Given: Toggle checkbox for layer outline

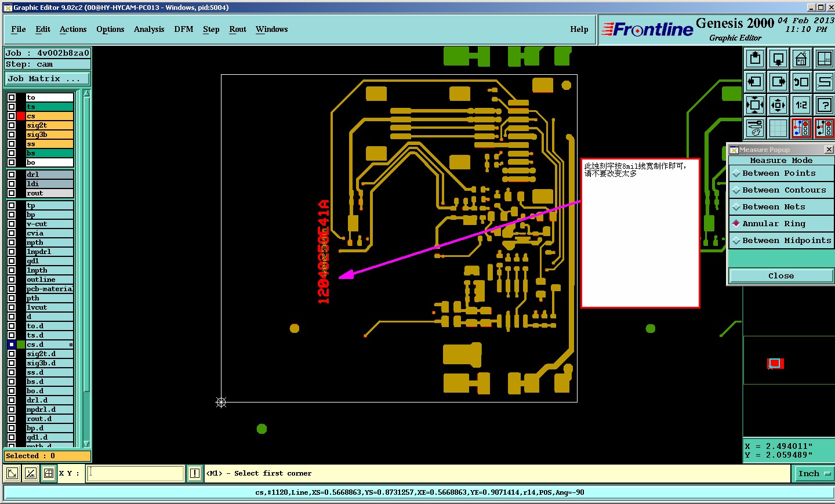Looking at the screenshot, I should [12, 280].
